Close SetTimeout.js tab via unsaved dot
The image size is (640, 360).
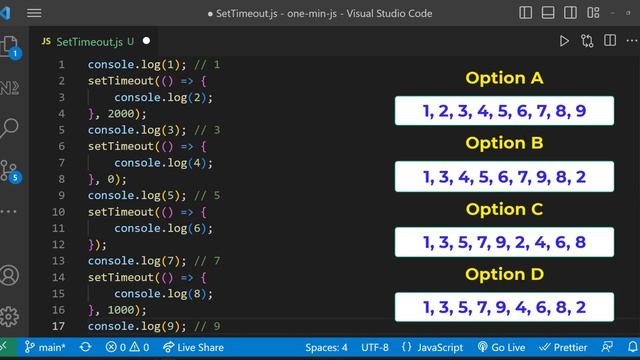click(x=146, y=41)
